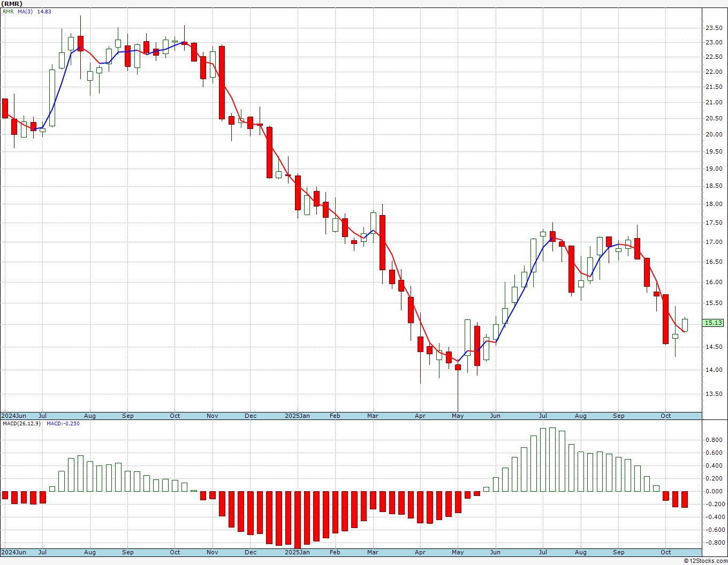Screen dimensions: 728x565
Task: Click 2025Jan on the price chart time axis
Action: pos(297,416)
